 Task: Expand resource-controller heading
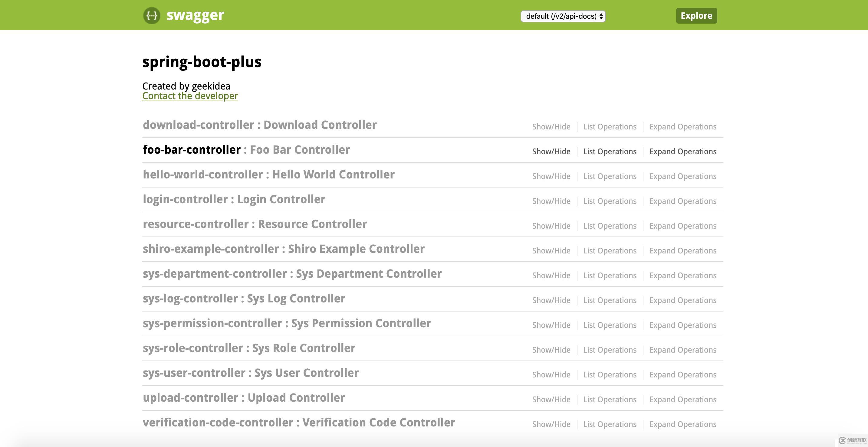[x=255, y=224]
